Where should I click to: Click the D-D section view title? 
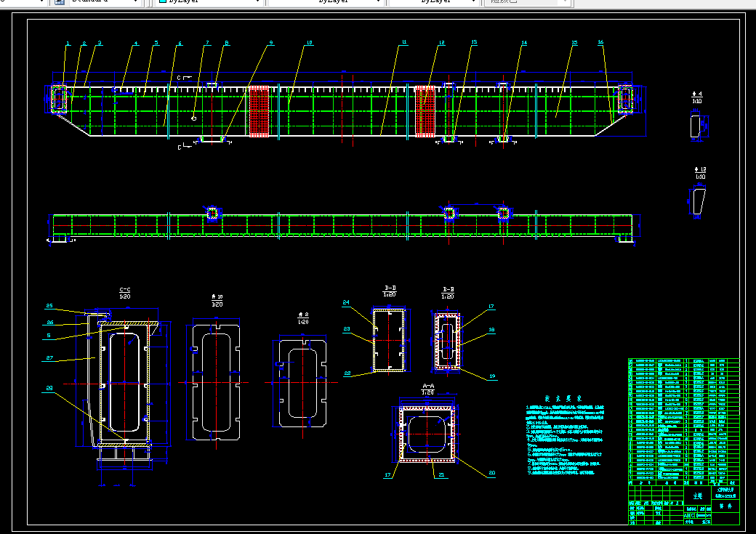[x=390, y=291]
